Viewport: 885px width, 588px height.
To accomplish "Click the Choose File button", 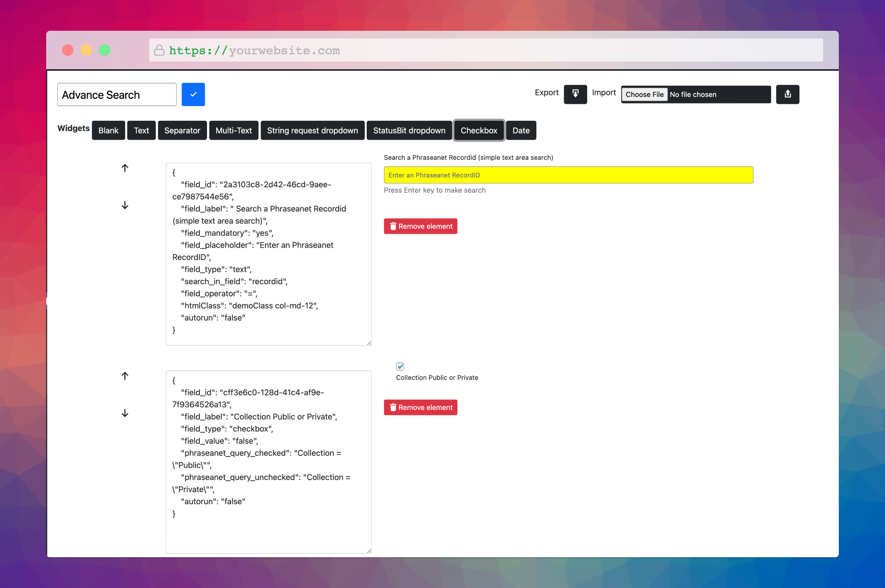I will [x=645, y=94].
